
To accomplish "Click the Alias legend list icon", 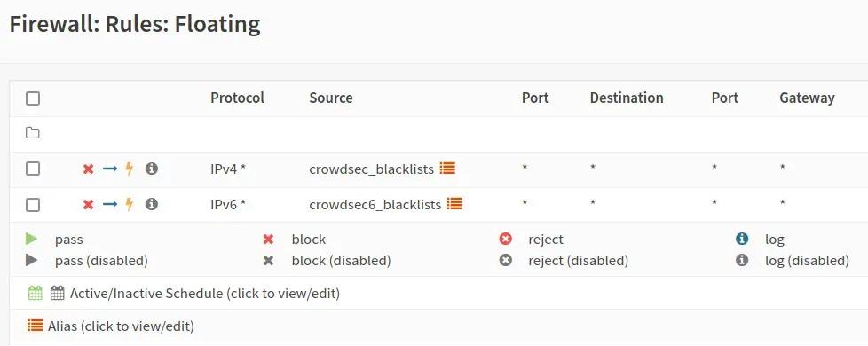I will (x=35, y=326).
